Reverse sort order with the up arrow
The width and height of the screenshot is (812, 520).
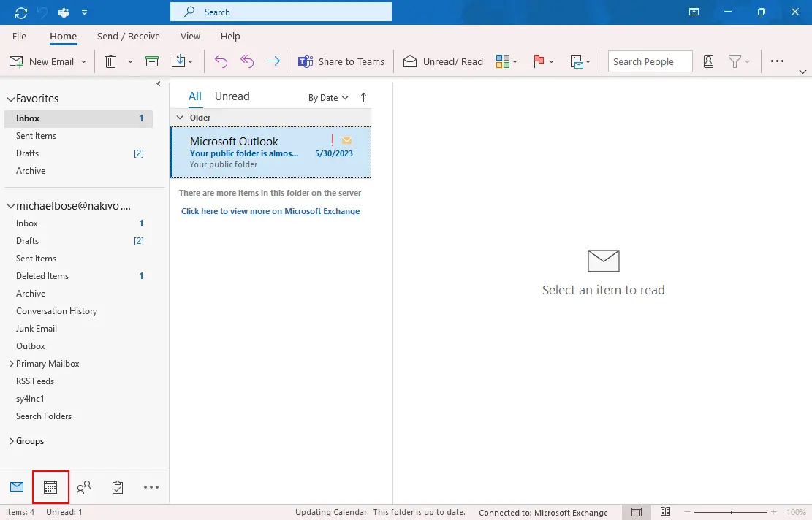click(363, 97)
